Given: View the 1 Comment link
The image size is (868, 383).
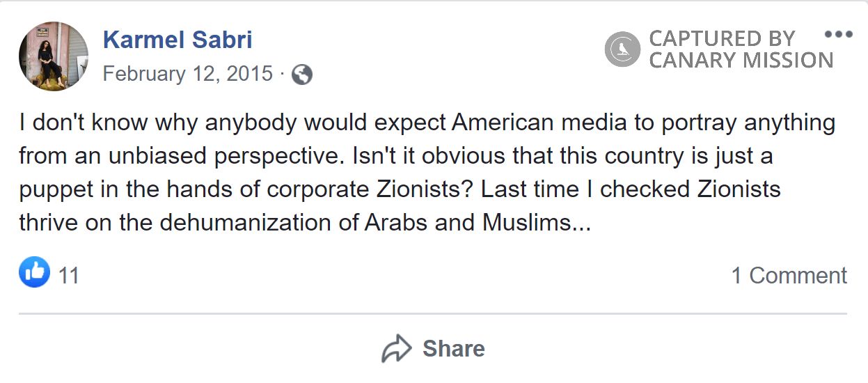Looking at the screenshot, I should point(789,276).
